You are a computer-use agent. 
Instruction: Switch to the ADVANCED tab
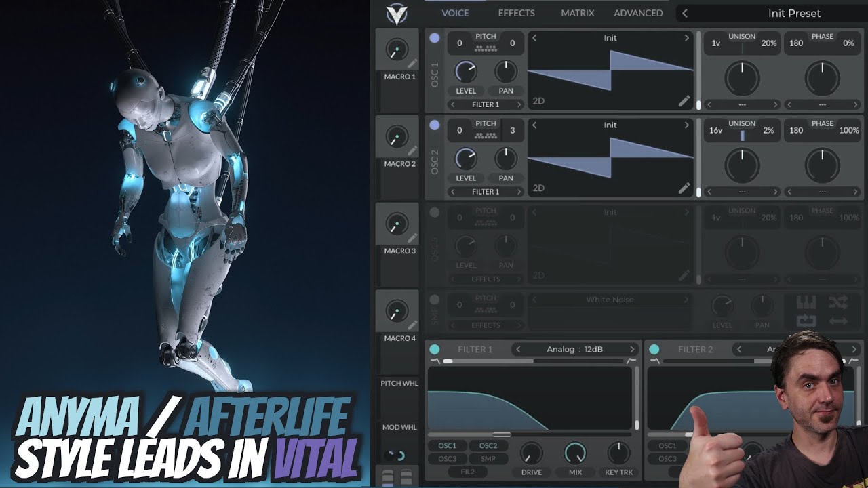pos(638,13)
